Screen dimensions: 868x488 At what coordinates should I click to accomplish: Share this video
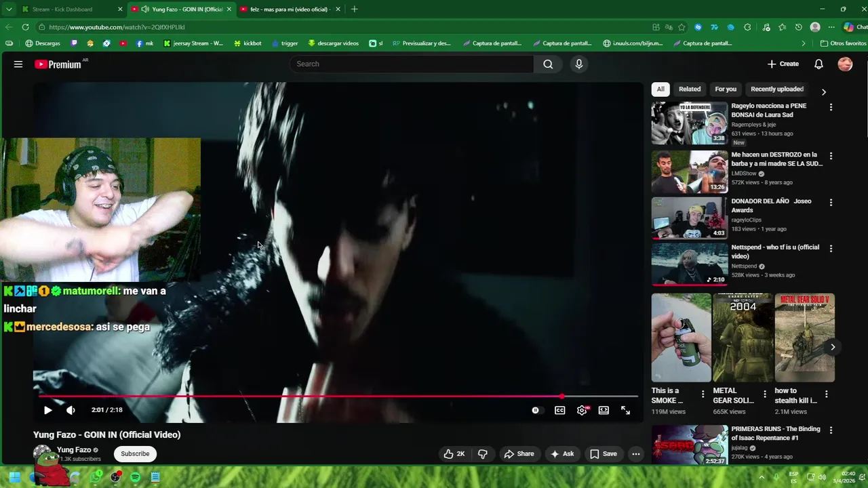pyautogui.click(x=519, y=453)
